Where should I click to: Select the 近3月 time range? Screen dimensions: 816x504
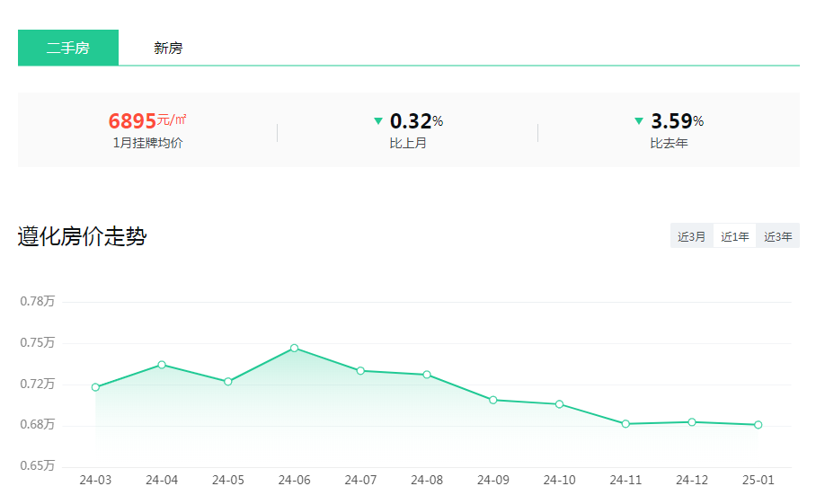691,237
